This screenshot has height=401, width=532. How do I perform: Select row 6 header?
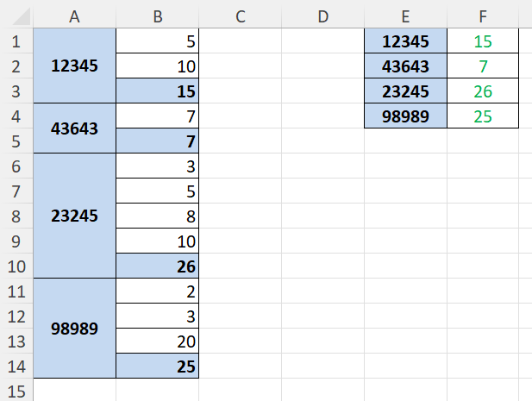[16, 166]
